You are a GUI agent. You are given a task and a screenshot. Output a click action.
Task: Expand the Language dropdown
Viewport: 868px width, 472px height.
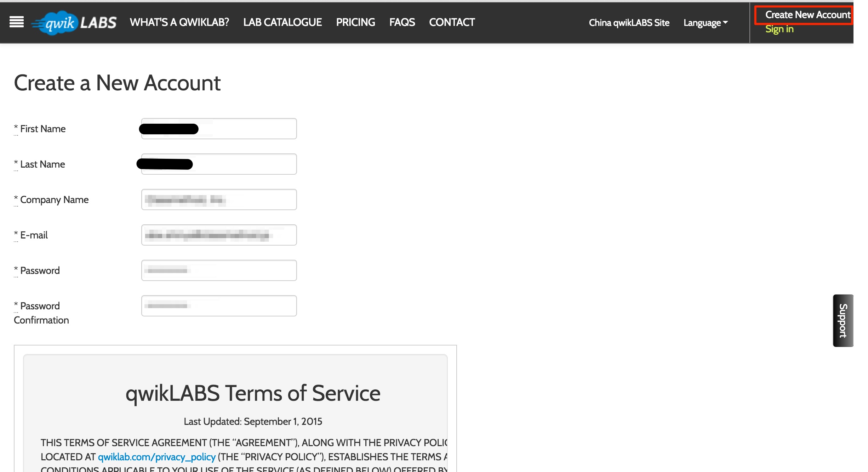coord(706,23)
